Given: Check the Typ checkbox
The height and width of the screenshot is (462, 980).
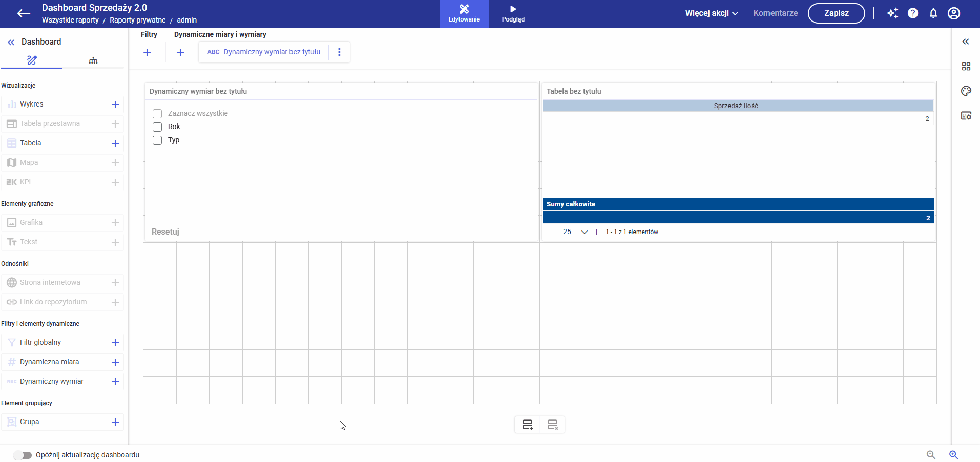Looking at the screenshot, I should 157,140.
